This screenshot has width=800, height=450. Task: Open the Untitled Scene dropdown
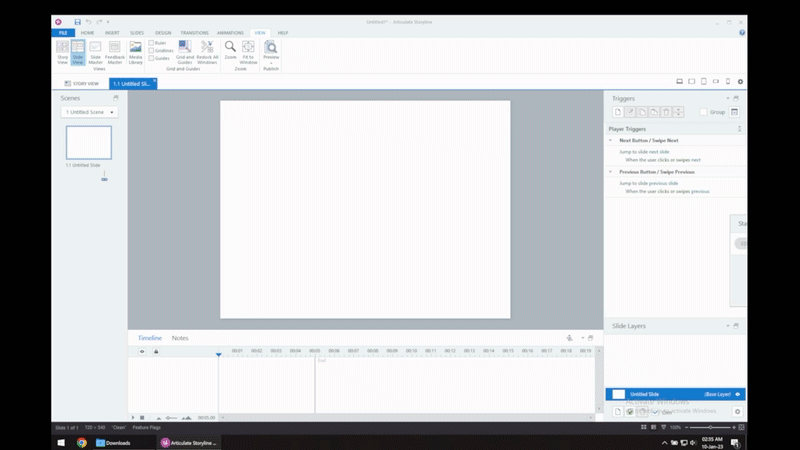click(x=88, y=112)
